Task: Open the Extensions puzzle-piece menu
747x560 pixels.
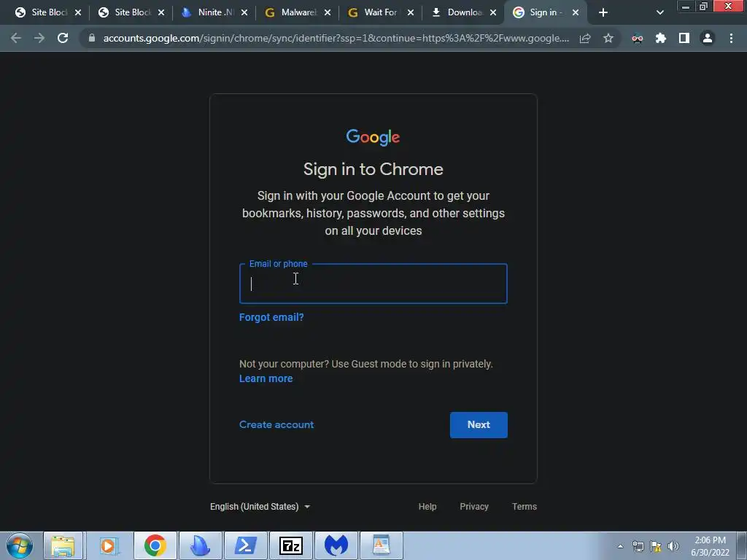Action: pos(660,38)
